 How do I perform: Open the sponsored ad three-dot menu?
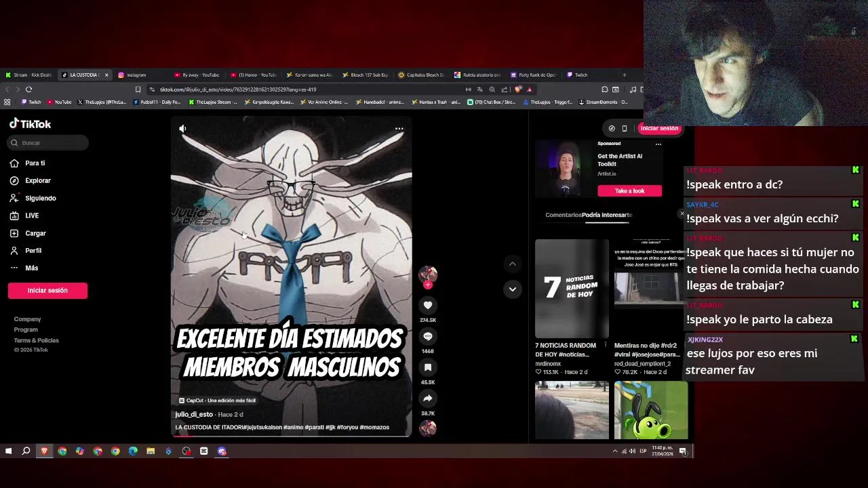(658, 144)
